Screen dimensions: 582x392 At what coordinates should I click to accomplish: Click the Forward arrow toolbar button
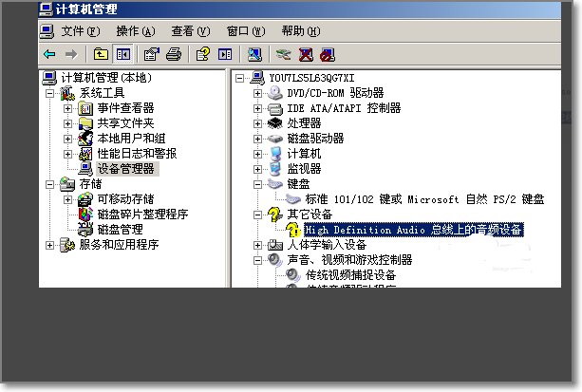tap(71, 54)
